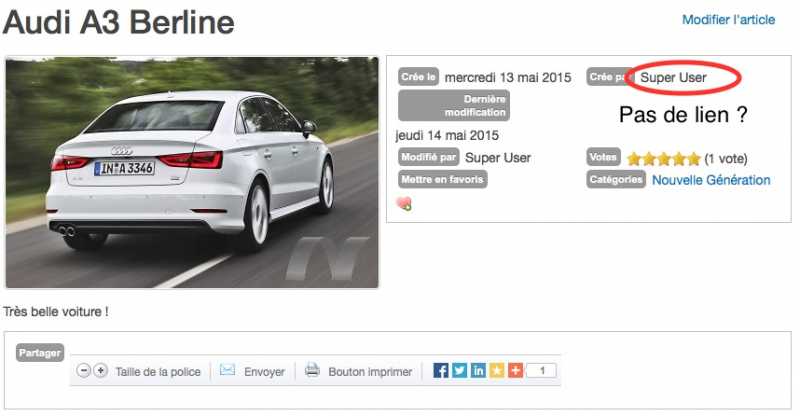Click the yellow star bookmark icon
The height and width of the screenshot is (416, 800).
pos(496,371)
